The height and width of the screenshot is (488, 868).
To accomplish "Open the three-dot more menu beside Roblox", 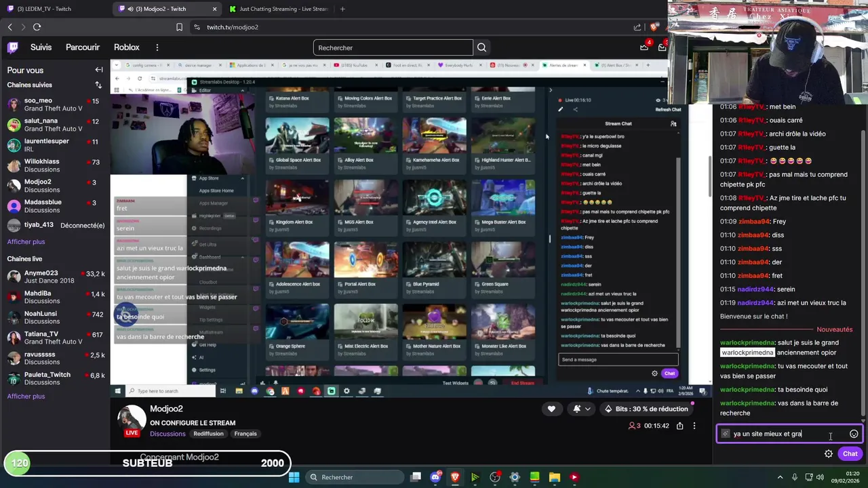I will coord(157,47).
